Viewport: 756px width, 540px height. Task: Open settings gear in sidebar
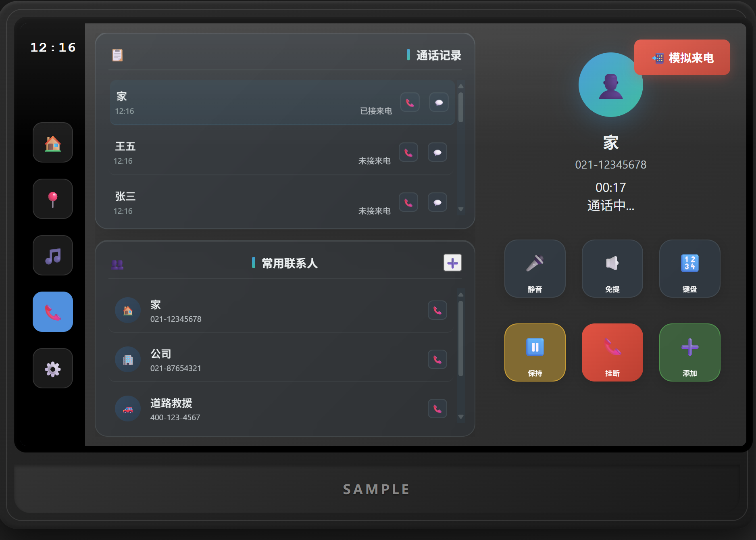[53, 368]
